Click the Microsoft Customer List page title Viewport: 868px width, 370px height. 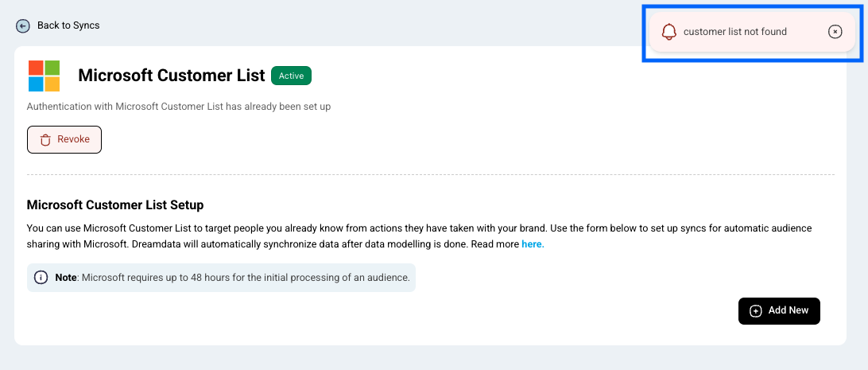click(172, 76)
